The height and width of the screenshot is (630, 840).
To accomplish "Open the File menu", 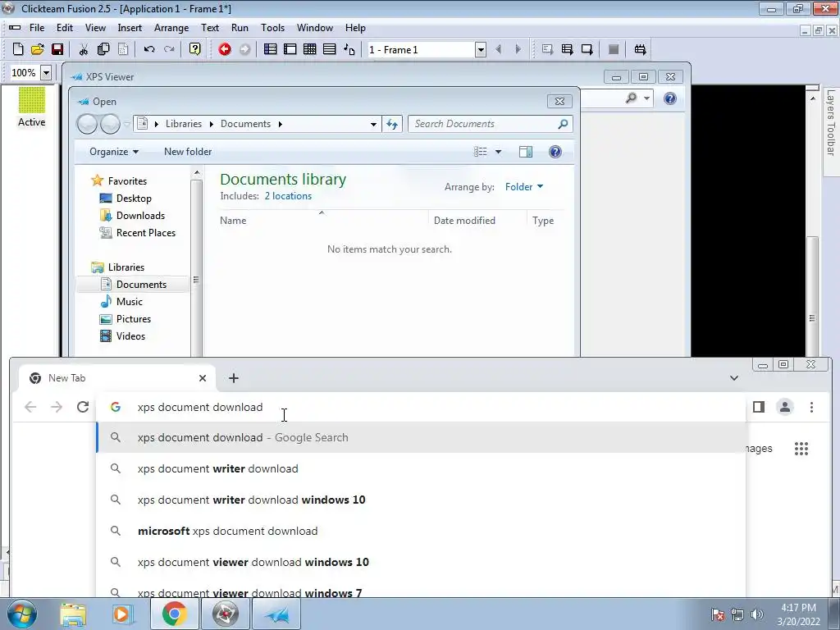I will pos(37,28).
